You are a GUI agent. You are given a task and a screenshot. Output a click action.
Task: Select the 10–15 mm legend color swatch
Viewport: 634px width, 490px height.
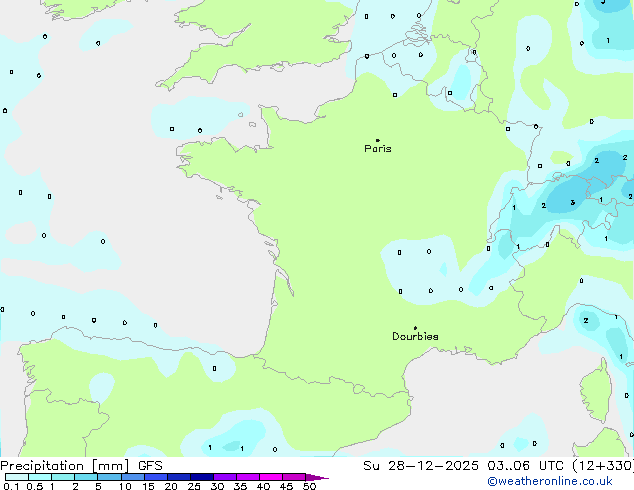(x=133, y=477)
